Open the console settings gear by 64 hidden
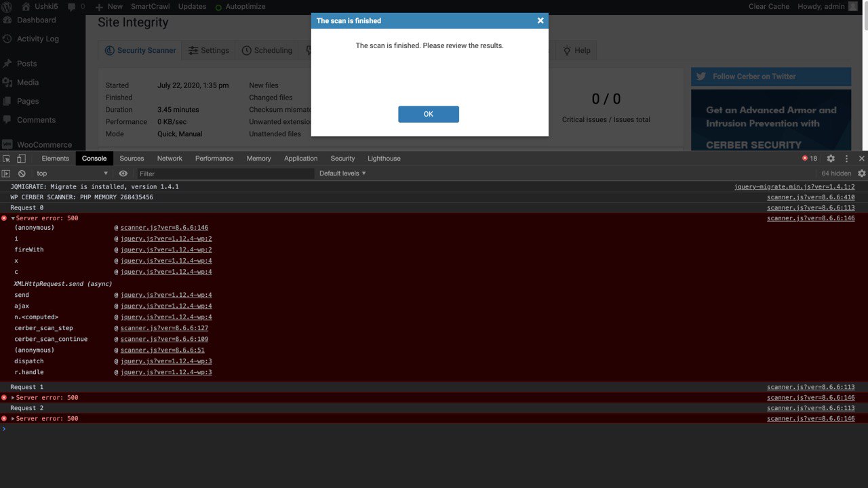Image resolution: width=868 pixels, height=488 pixels. [x=862, y=174]
